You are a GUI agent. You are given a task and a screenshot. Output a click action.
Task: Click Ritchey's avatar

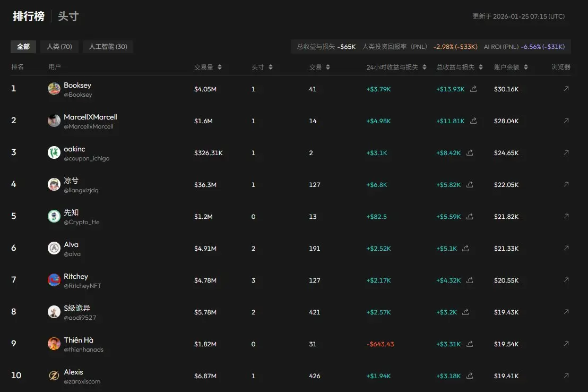pos(54,280)
